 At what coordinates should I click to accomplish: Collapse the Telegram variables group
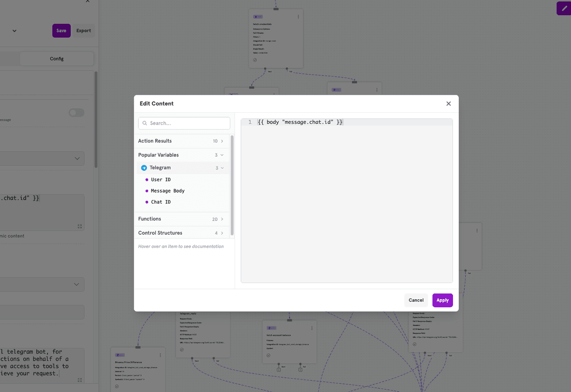tap(221, 167)
